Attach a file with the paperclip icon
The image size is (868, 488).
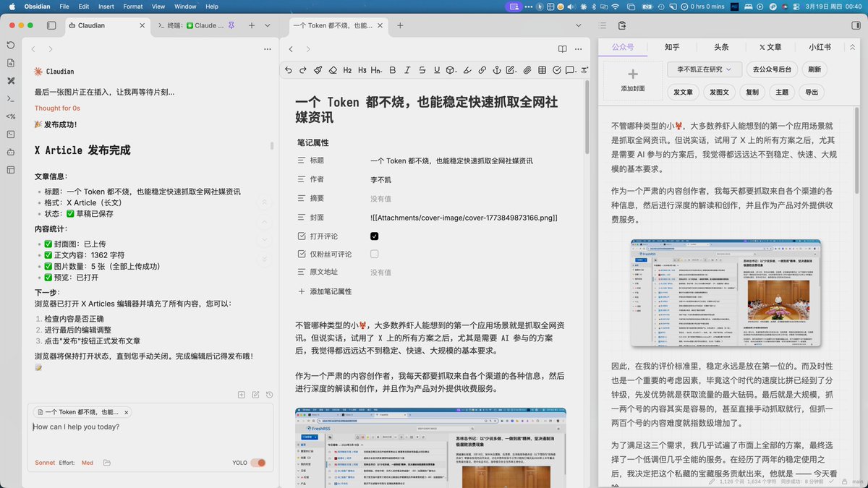(x=526, y=70)
